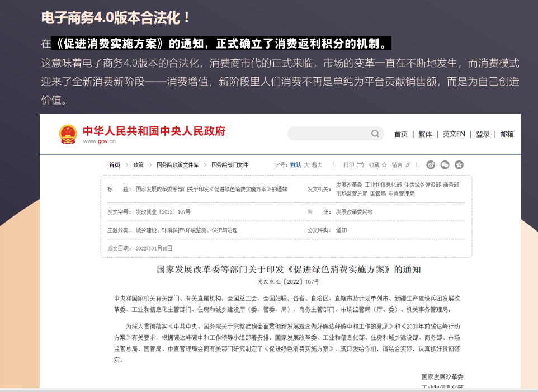Image resolution: width=538 pixels, height=392 pixels.
Task: Switch to 英文EN version
Action: pos(454,134)
